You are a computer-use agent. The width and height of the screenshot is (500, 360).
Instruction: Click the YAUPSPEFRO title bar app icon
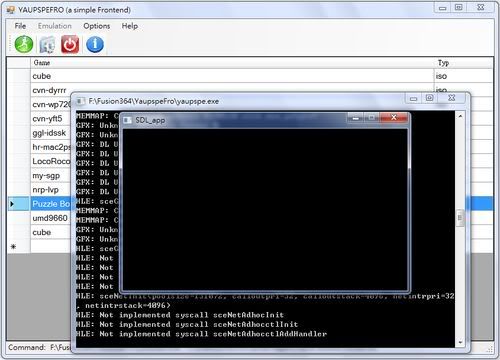(11, 10)
